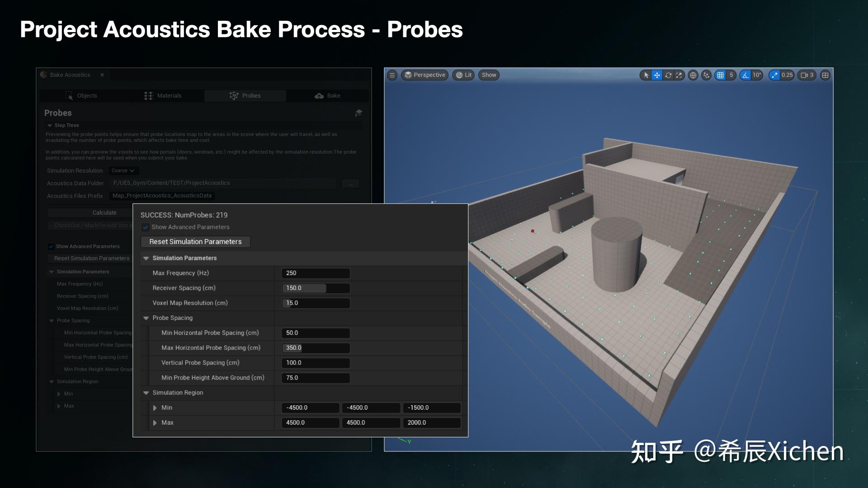The image size is (868, 488).
Task: Open the Simulation Resolution dropdown set to Coarse
Action: [123, 170]
